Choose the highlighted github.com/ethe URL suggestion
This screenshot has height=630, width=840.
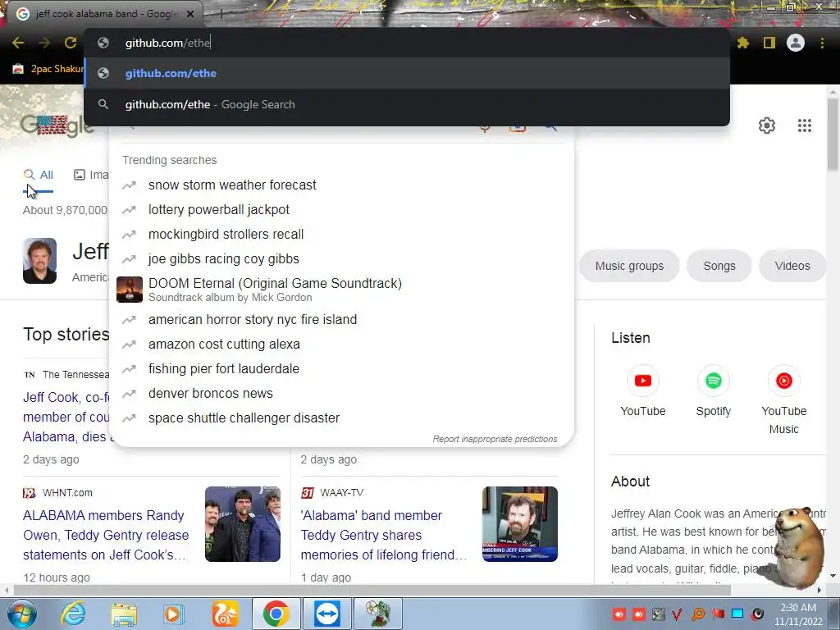(x=407, y=73)
